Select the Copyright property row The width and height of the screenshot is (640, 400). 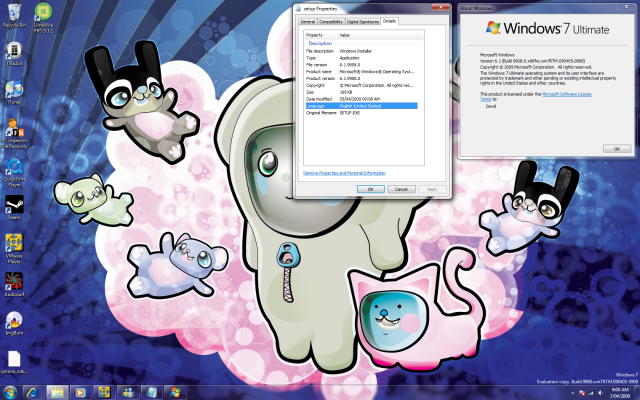click(361, 85)
